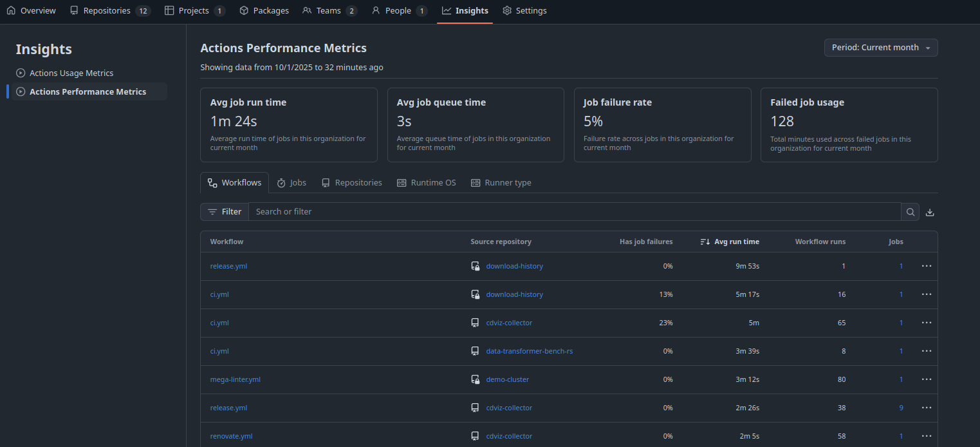Click the repo icon beside data-transformer-bench-rs
The width and height of the screenshot is (980, 447).
(476, 351)
